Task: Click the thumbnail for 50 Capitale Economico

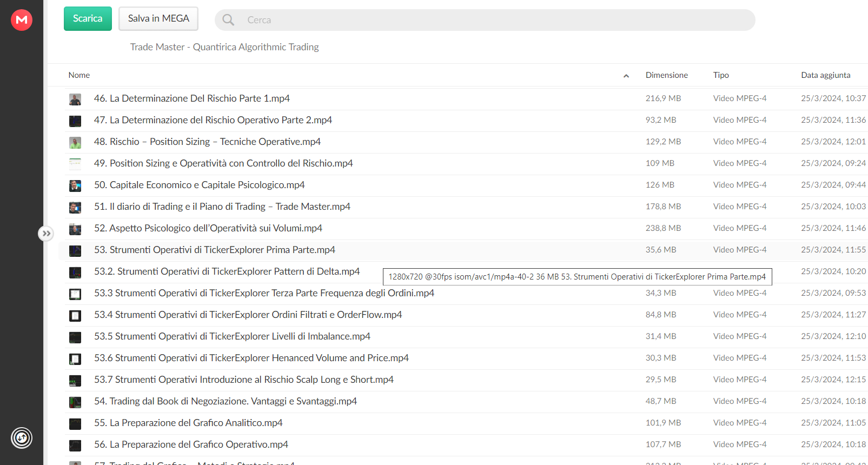Action: pos(75,185)
